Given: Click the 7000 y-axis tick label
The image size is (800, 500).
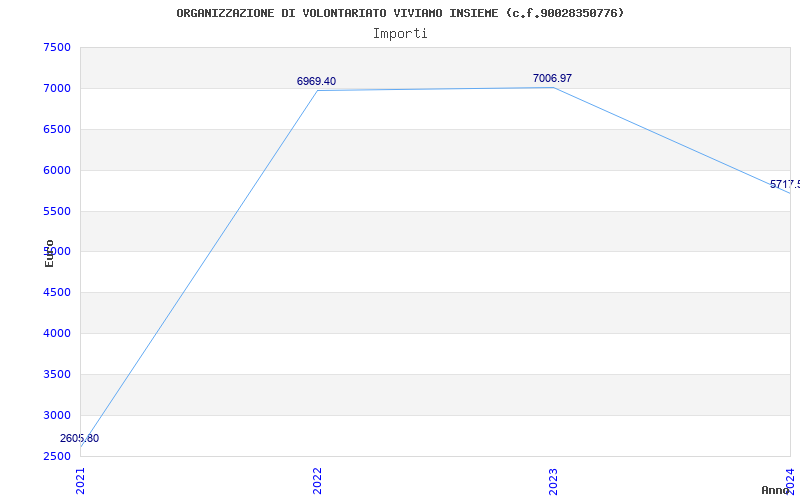Looking at the screenshot, I should tap(57, 88).
